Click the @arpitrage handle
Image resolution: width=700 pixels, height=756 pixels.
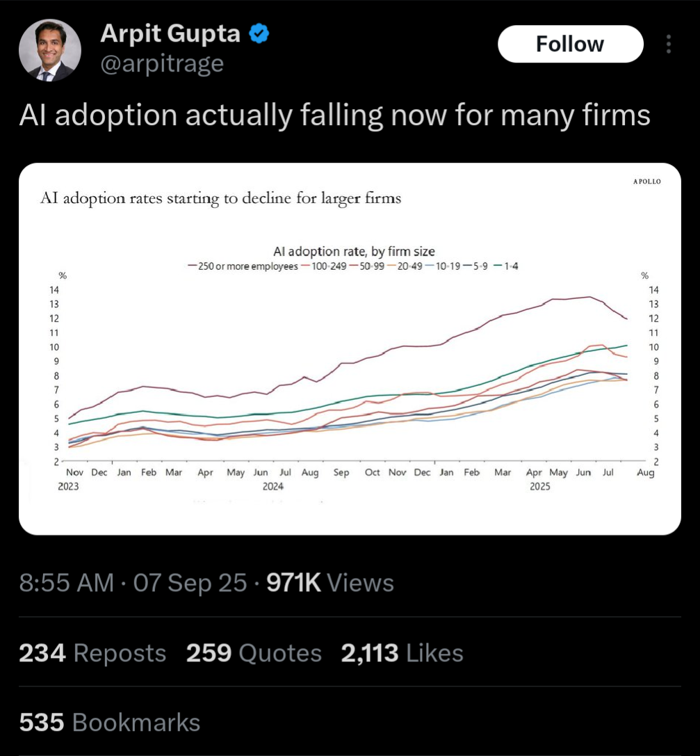(x=162, y=64)
